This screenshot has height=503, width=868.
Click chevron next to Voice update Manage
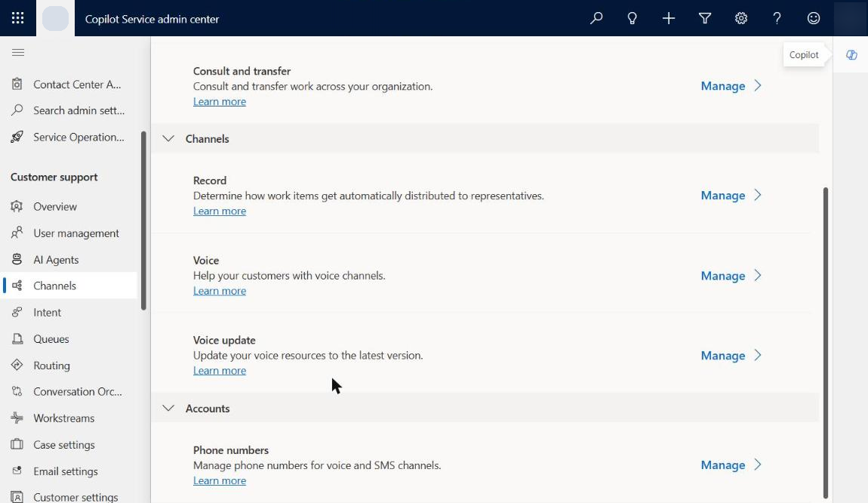point(758,355)
